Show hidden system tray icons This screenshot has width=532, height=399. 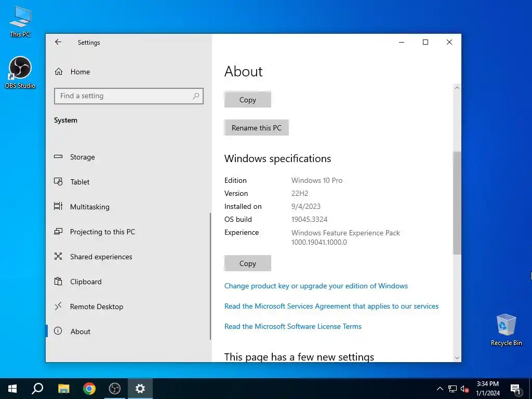[x=440, y=389]
